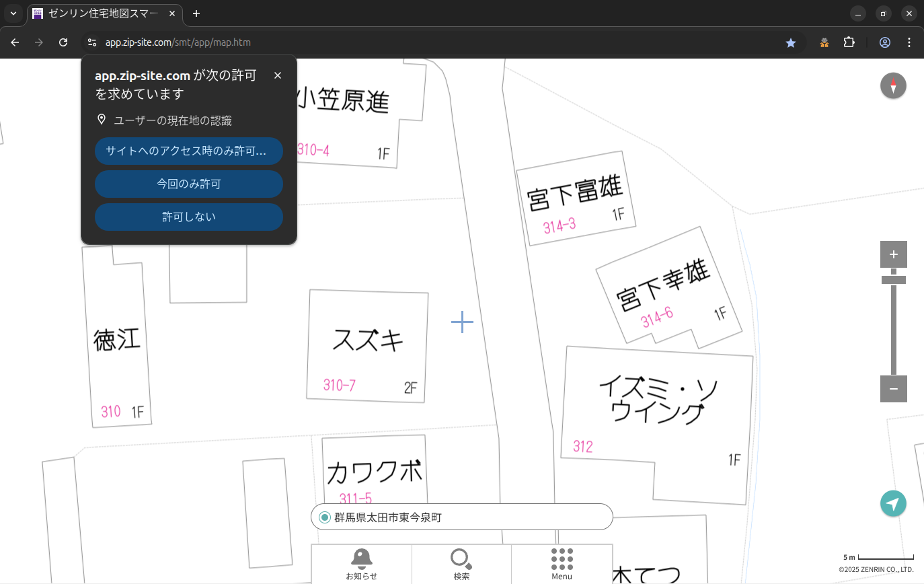924x584 pixels.
Task: Click lot number 310-4
Action: (x=313, y=149)
